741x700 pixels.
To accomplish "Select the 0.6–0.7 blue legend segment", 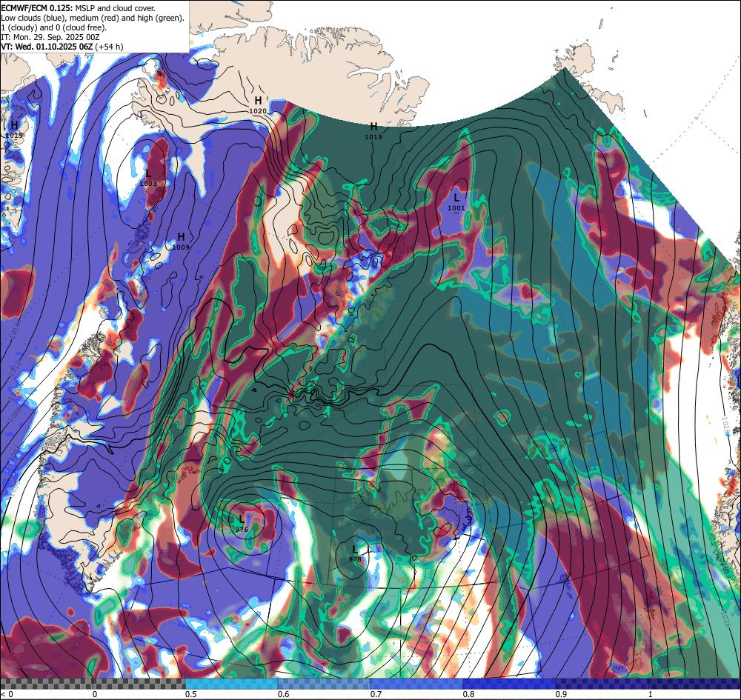I will tap(325, 684).
